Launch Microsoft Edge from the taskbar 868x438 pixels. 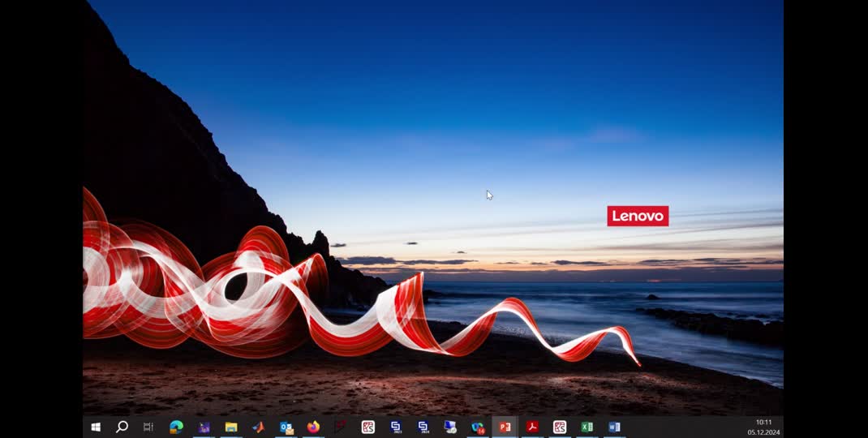pyautogui.click(x=176, y=427)
